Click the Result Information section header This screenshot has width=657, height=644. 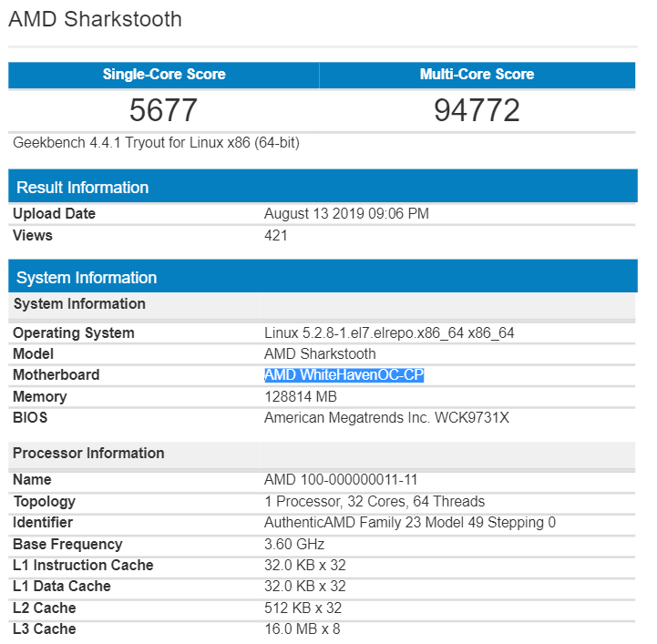tap(323, 187)
